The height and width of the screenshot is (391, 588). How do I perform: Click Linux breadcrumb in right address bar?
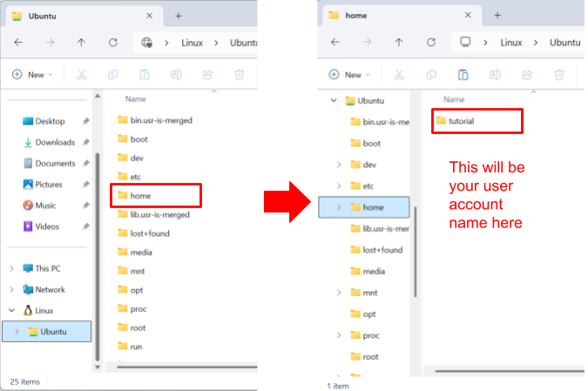(511, 43)
